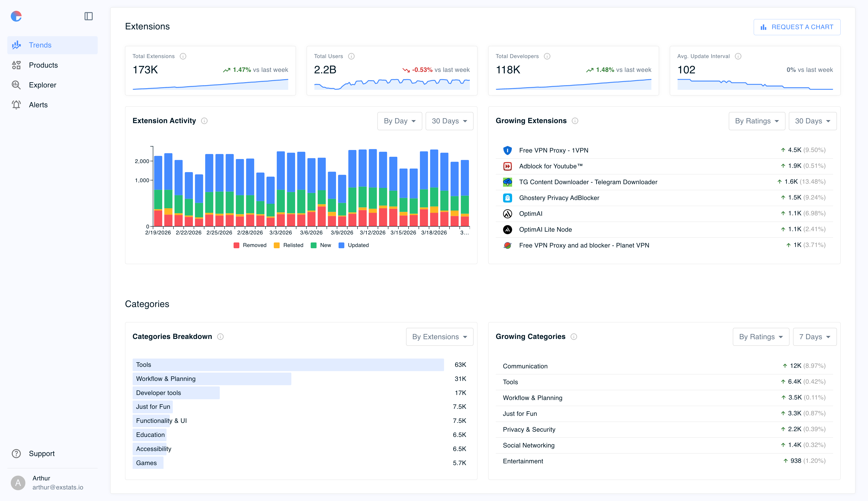
Task: Open the Explorer sidebar item
Action: click(x=42, y=85)
